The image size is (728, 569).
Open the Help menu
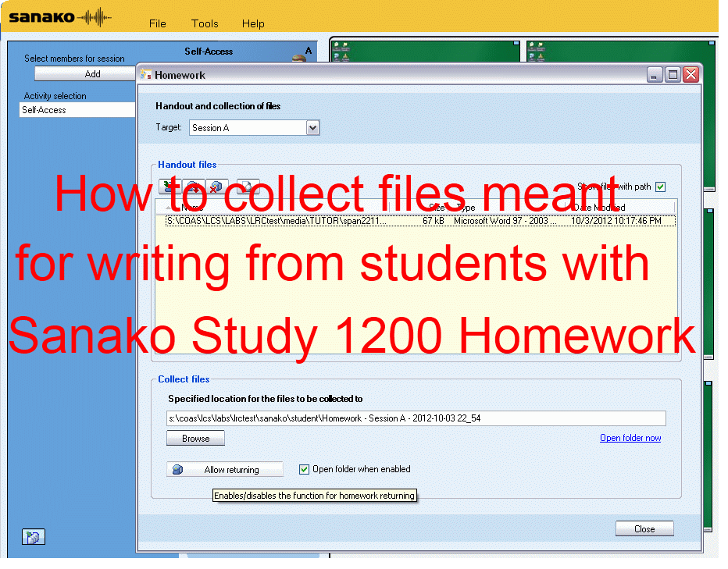click(253, 23)
